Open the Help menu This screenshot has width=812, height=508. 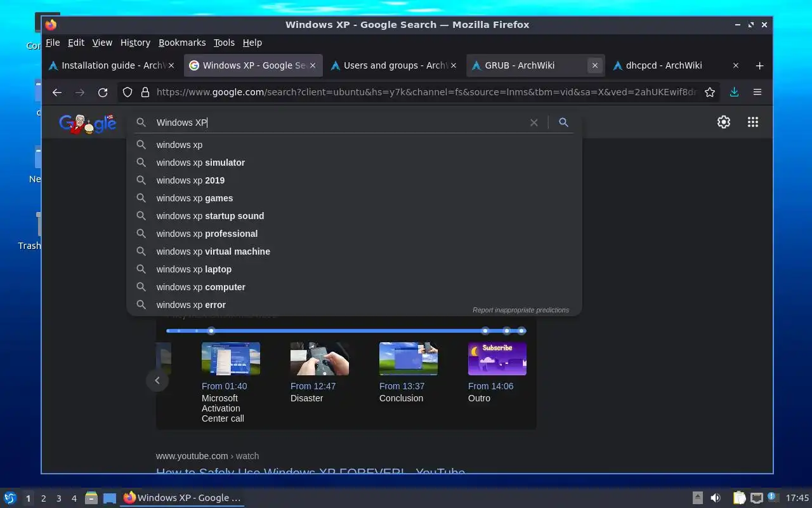tap(252, 43)
